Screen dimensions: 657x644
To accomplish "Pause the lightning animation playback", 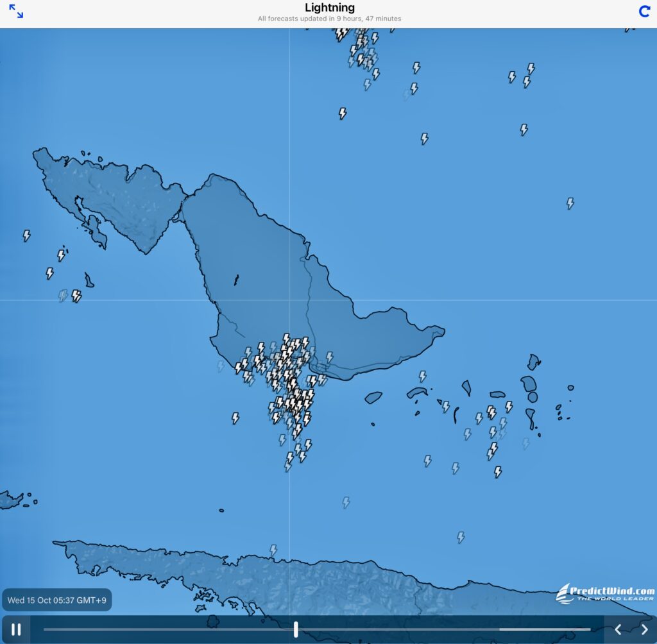I will (16, 629).
